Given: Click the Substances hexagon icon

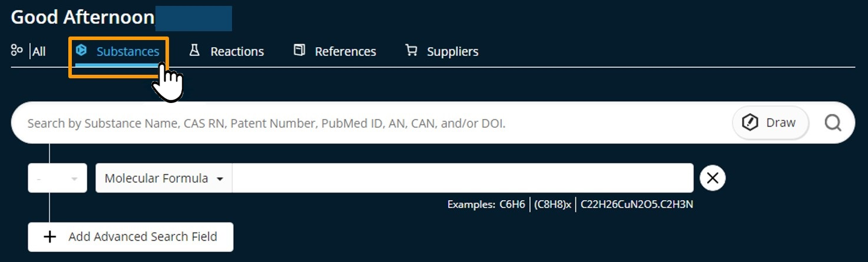Looking at the screenshot, I should pyautogui.click(x=82, y=51).
